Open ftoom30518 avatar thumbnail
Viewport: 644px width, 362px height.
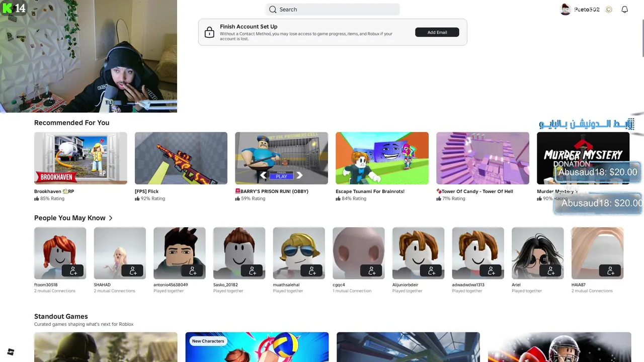60,253
